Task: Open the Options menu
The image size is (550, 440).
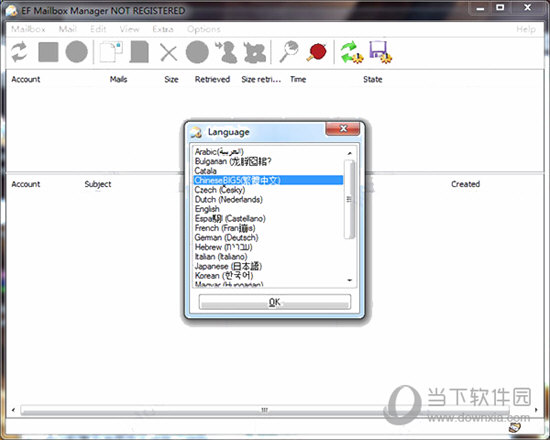Action: pyautogui.click(x=204, y=29)
